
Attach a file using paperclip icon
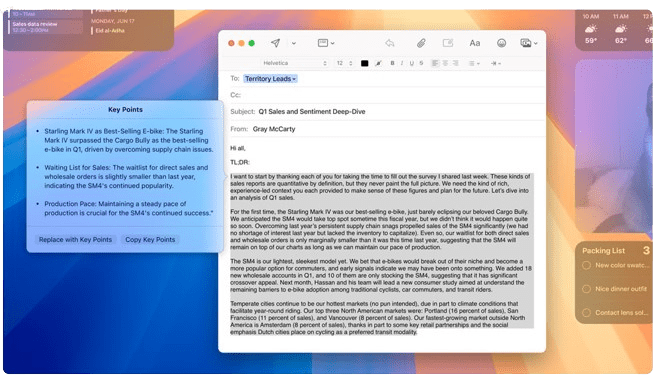tap(421, 43)
